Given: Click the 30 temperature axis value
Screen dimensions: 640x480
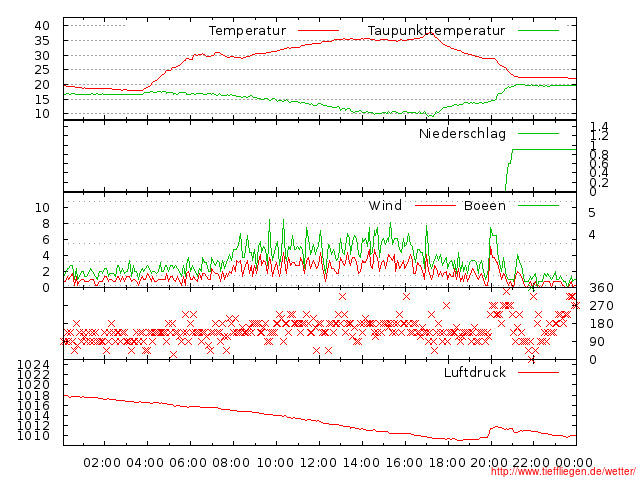Looking at the screenshot, I should click(x=42, y=56).
